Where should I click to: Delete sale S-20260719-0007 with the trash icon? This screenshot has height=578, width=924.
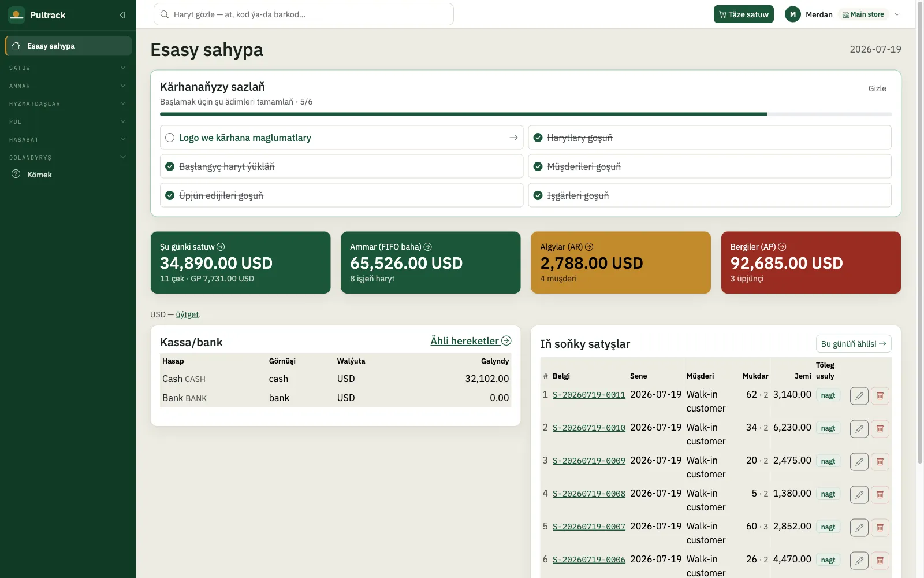click(880, 528)
